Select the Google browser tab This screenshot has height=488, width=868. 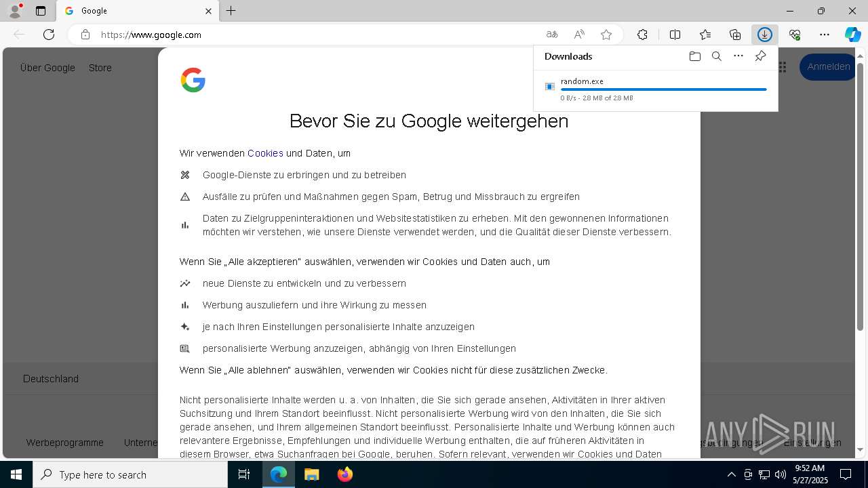tap(138, 11)
